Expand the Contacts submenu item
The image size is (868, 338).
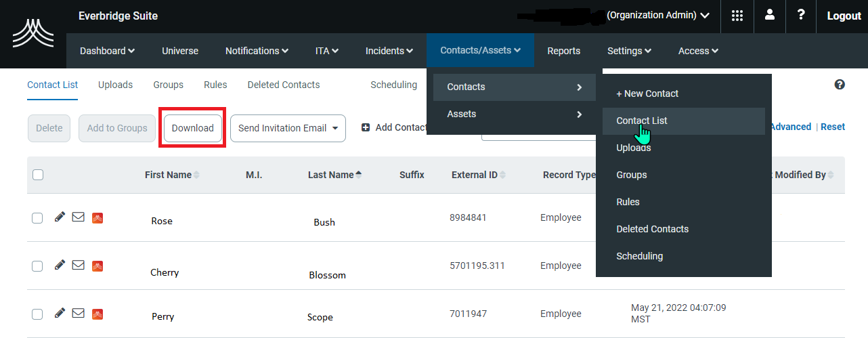(515, 87)
